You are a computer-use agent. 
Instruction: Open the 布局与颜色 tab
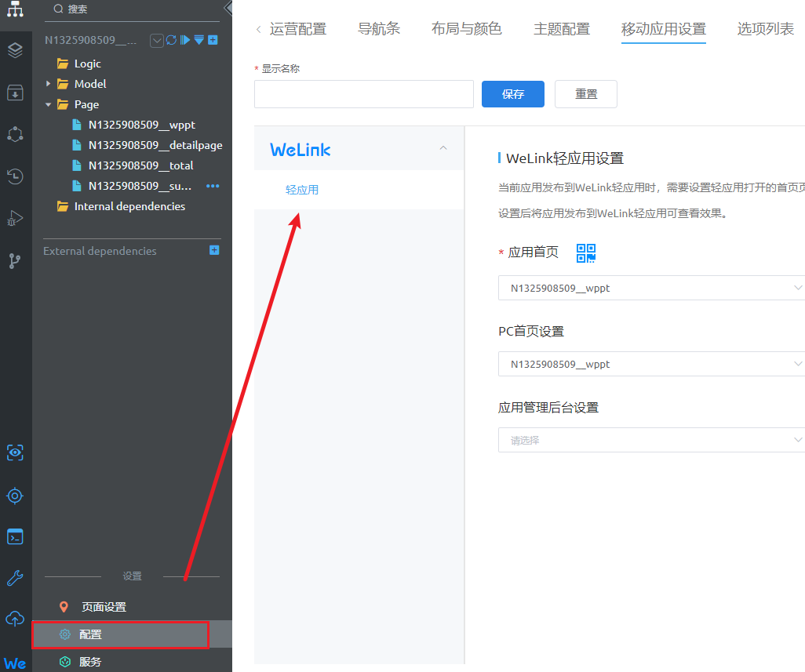pyautogui.click(x=466, y=27)
